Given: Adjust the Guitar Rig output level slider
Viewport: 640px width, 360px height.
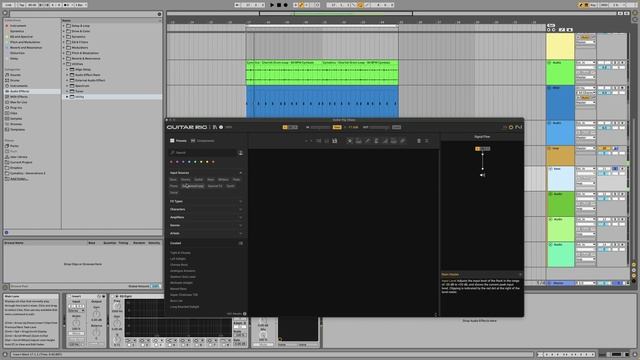Looking at the screenshot, I should tap(380, 127).
